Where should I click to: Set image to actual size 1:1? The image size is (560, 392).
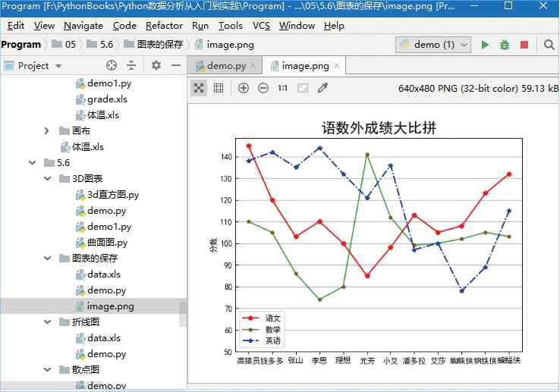282,88
